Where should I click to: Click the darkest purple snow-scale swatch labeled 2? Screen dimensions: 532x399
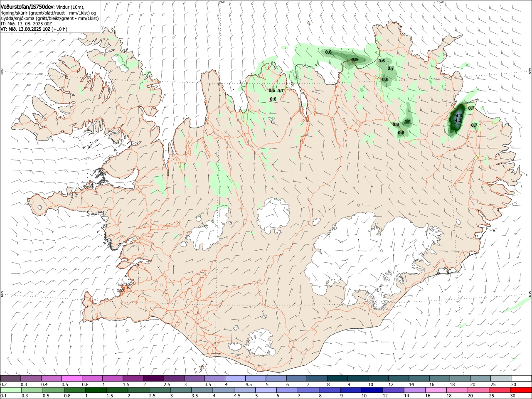[153, 378]
